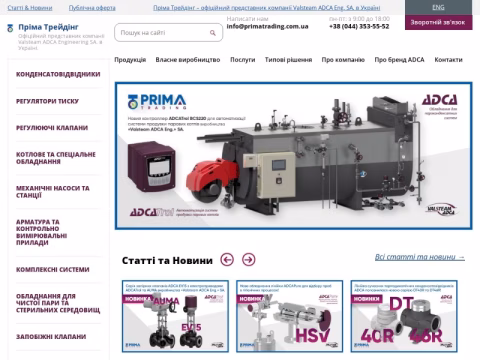Open the HSV news card
This screenshot has width=480, height=360.
pos(289,316)
